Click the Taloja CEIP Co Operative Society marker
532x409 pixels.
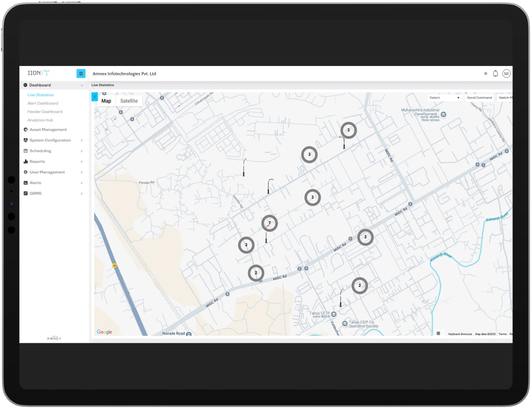tap(345, 323)
